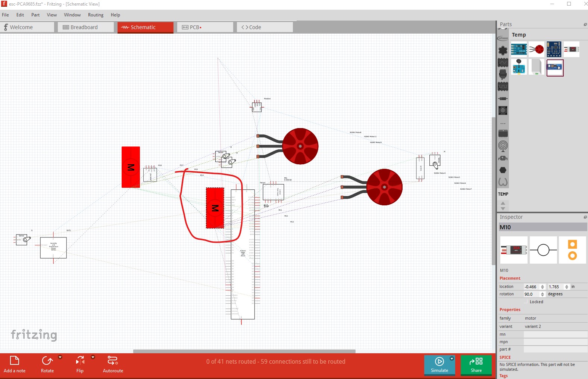Switch to the Breadboard tab
The height and width of the screenshot is (379, 588).
click(x=86, y=27)
